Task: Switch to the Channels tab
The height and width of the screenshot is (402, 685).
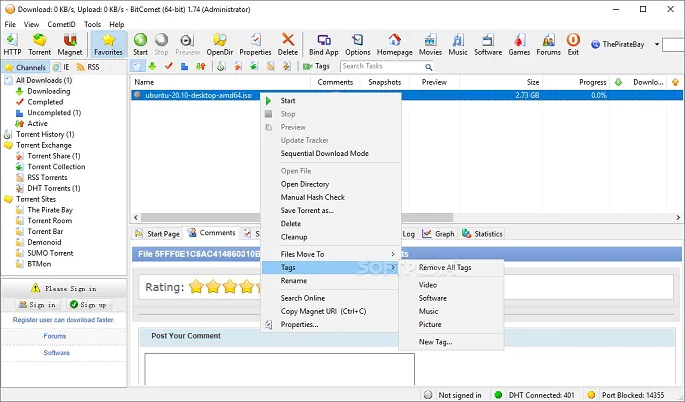Action: point(25,67)
